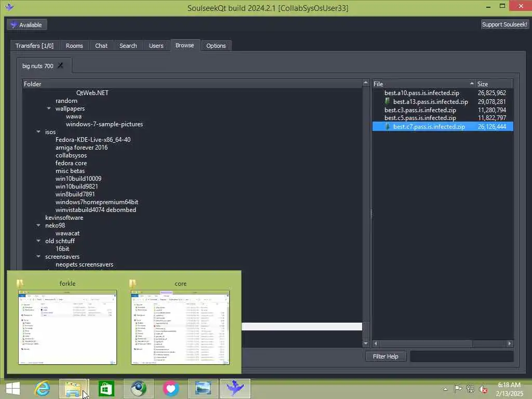
Task: Click the Support Soulseek! button
Action: [504, 24]
